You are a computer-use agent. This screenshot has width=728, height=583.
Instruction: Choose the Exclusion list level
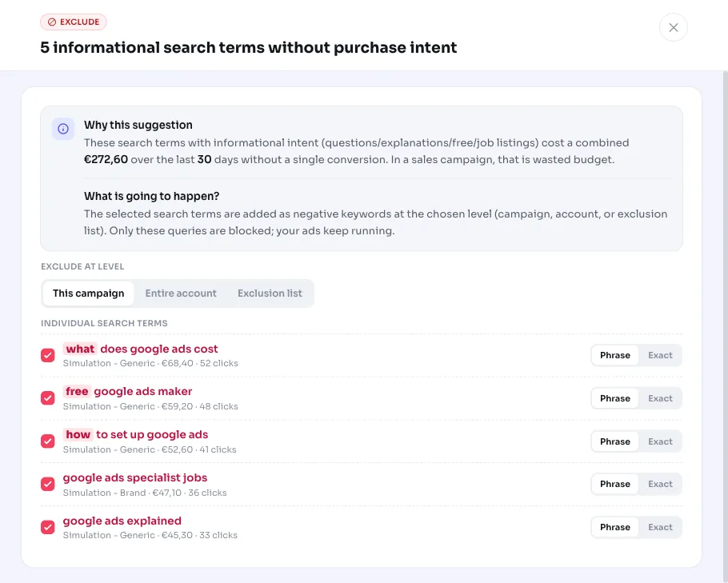coord(270,293)
